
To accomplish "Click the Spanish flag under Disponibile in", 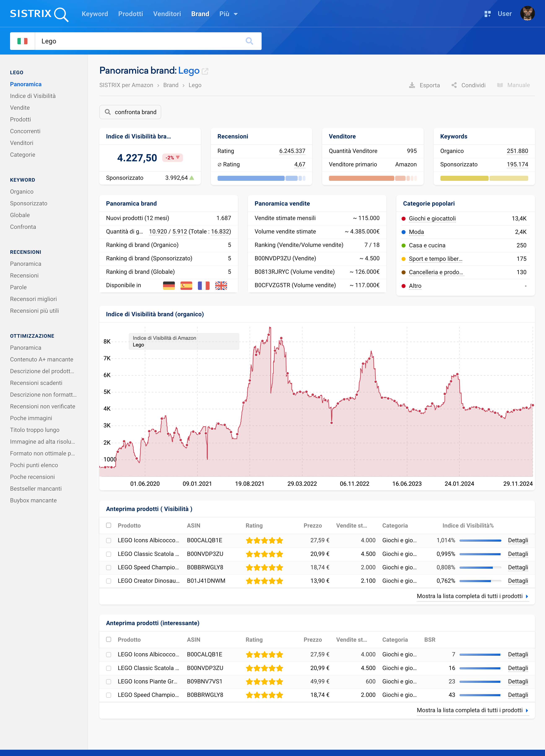I will pos(186,285).
